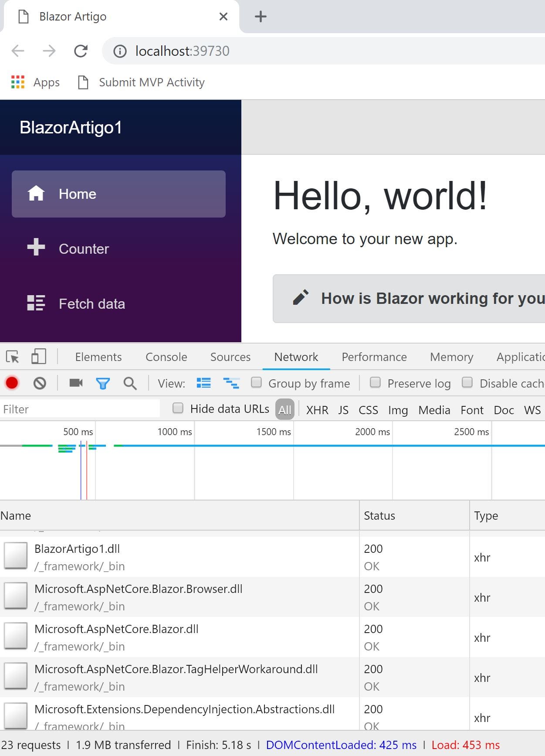Filter requests by Font
This screenshot has height=756, width=545.
pos(472,410)
